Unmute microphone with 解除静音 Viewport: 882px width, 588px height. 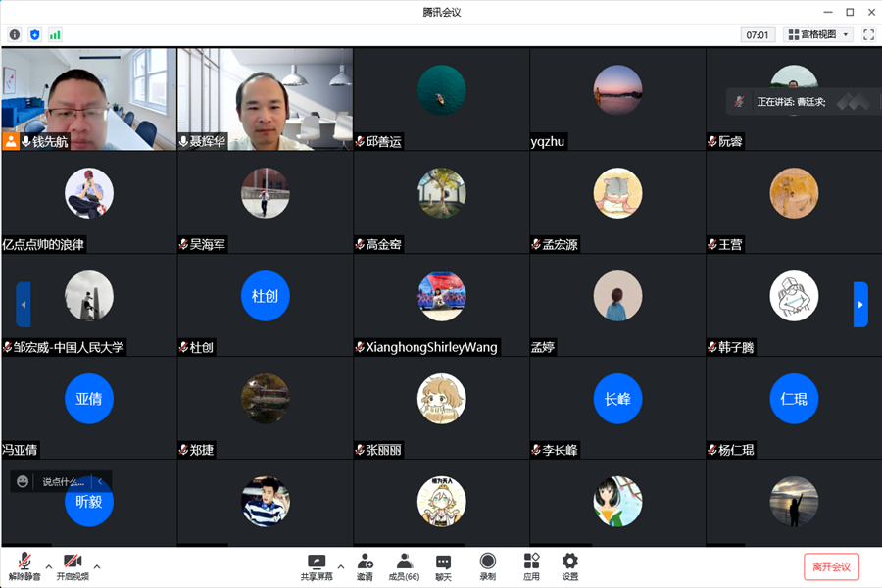click(x=24, y=566)
